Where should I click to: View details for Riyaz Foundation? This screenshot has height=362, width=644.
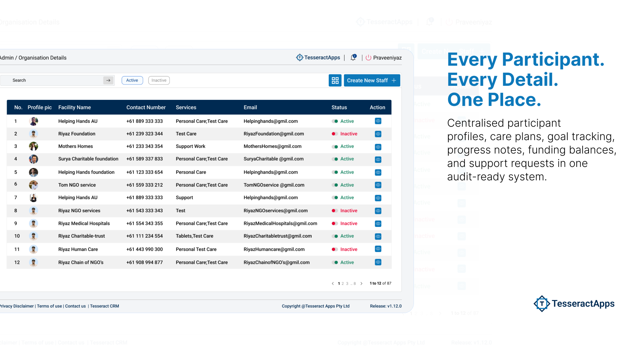click(378, 134)
